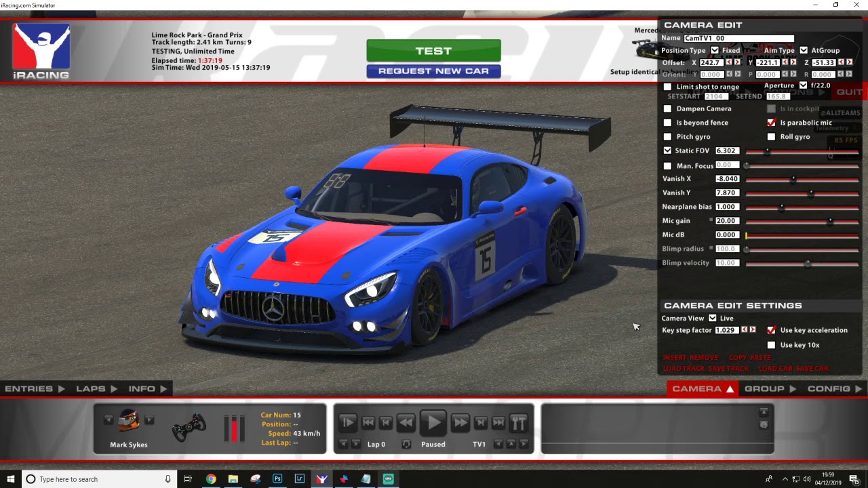The height and width of the screenshot is (488, 868).
Task: Adjust the Vanish X slider
Action: point(802,179)
